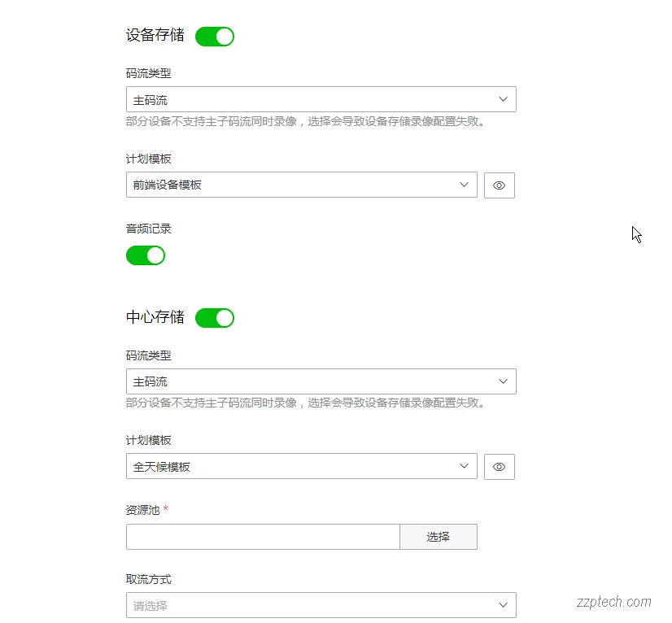The width and height of the screenshot is (672, 623).
Task: Open the 请选择 dropdown for 取流方式
Action: [x=321, y=605]
